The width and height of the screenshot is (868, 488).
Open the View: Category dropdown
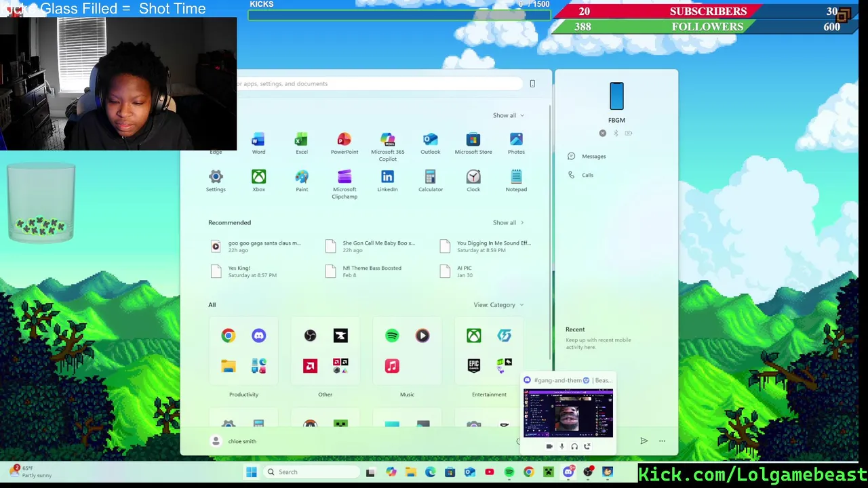point(498,305)
